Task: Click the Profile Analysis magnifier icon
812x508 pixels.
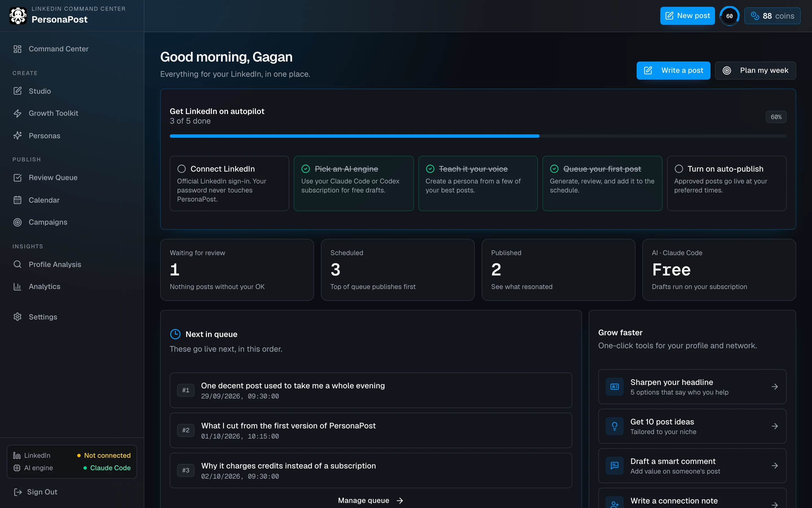Action: click(x=17, y=264)
